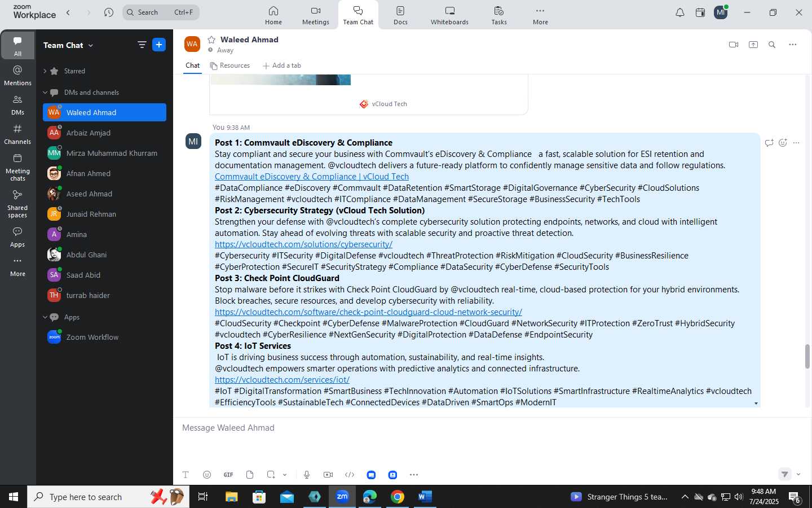Image resolution: width=812 pixels, height=508 pixels.
Task: Open the Mentions sidebar icon
Action: click(x=17, y=75)
